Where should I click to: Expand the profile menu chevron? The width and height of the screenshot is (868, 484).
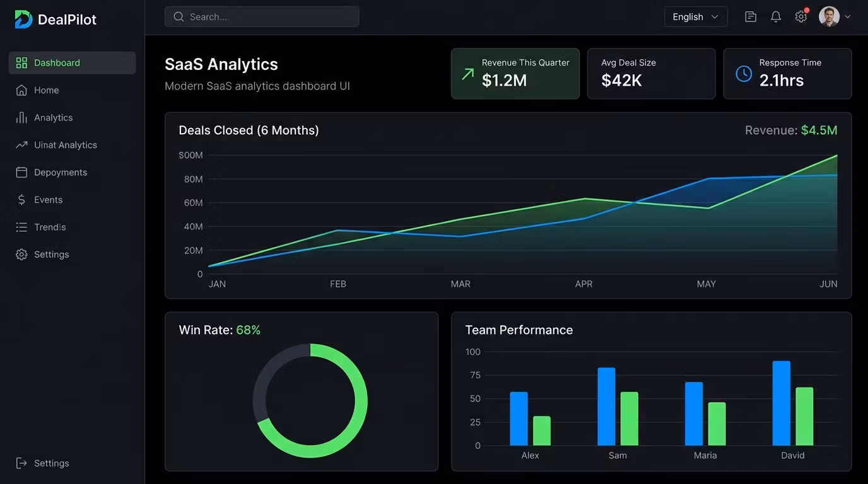point(848,17)
